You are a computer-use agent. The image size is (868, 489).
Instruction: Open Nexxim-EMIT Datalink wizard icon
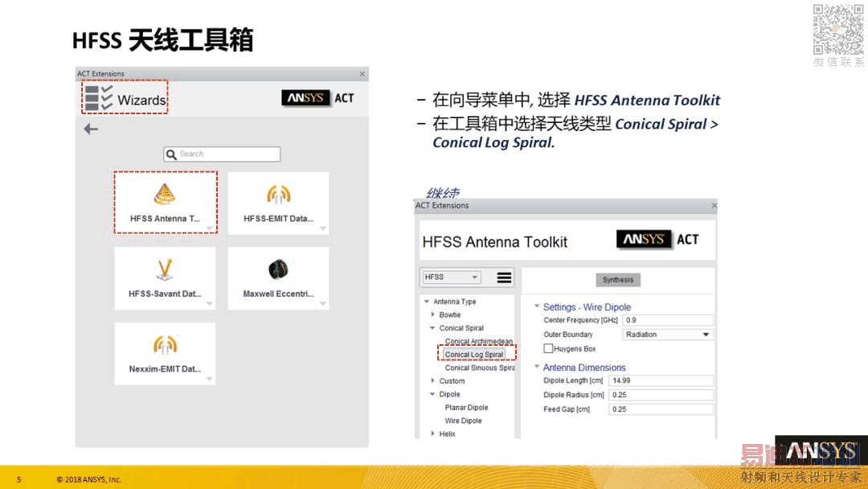pos(165,344)
